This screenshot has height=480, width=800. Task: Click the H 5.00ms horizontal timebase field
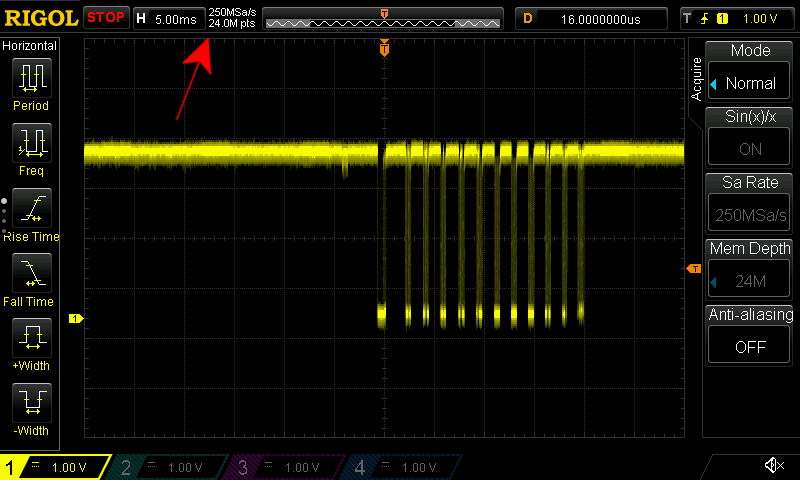(x=168, y=19)
